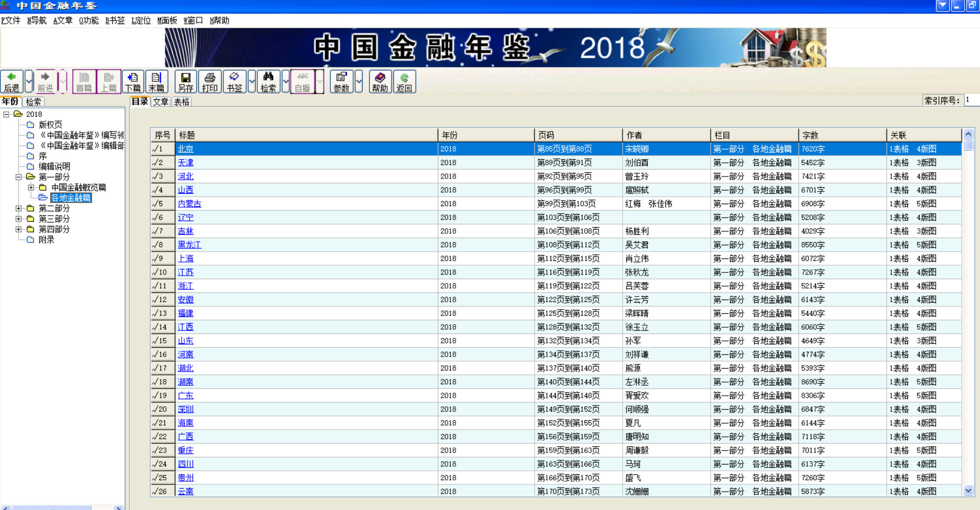Click the 关联 column header
This screenshot has height=510, width=980.
point(924,135)
